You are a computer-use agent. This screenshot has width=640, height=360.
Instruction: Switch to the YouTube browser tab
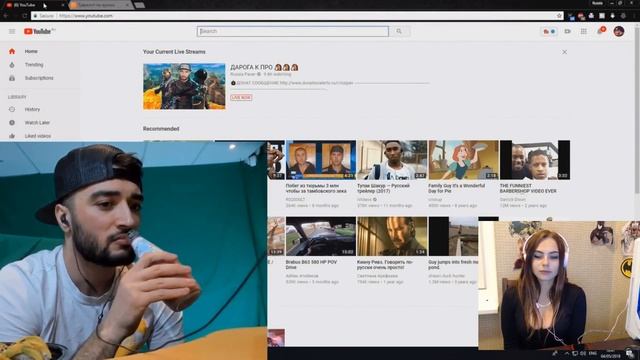tap(35, 5)
